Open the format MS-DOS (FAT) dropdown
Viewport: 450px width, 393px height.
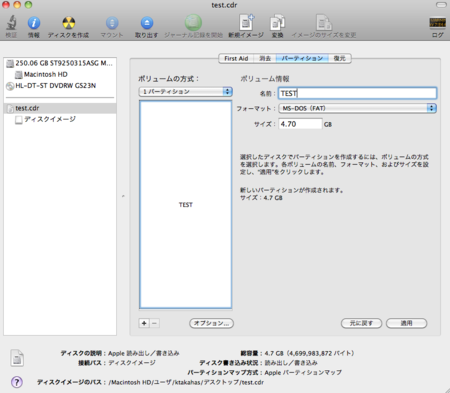pos(358,108)
